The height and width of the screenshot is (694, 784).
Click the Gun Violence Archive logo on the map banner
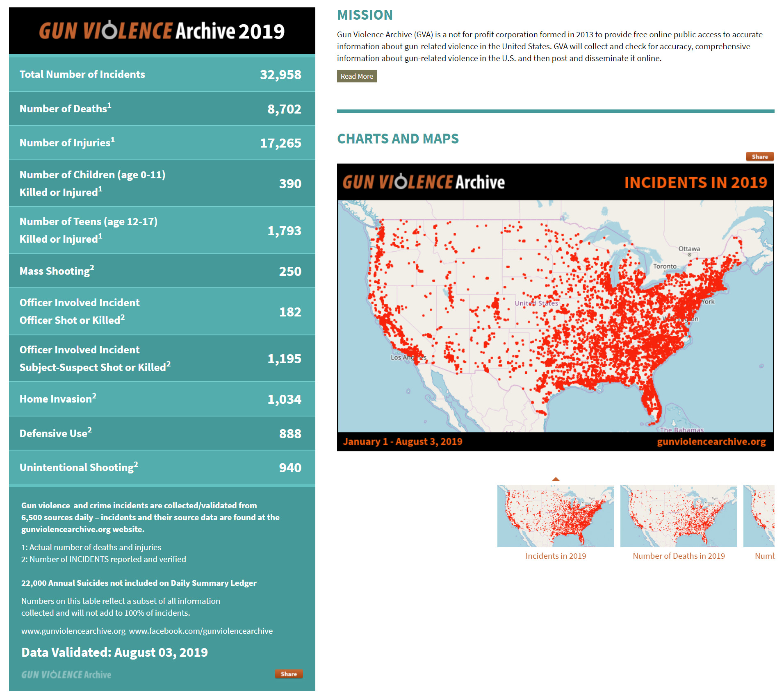coord(423,182)
